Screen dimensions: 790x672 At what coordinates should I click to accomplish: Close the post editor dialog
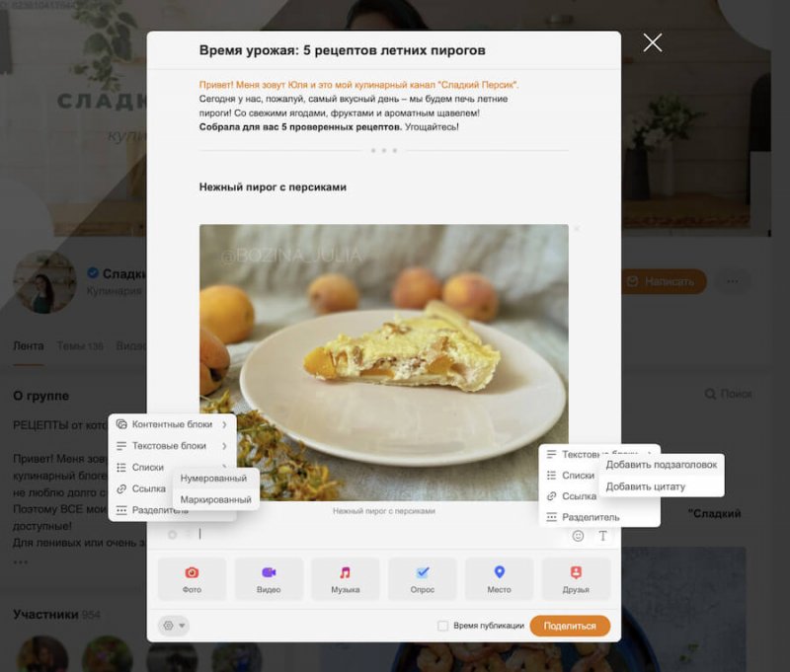[653, 42]
